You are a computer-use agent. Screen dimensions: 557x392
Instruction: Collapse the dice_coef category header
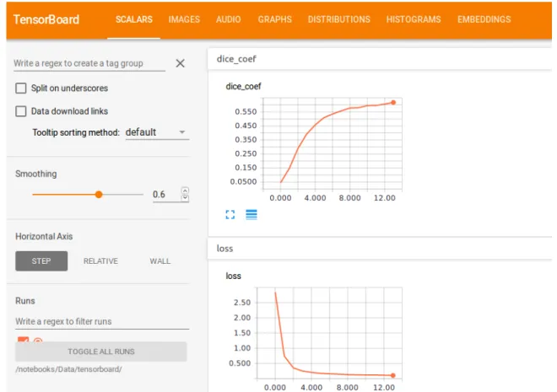(x=380, y=59)
